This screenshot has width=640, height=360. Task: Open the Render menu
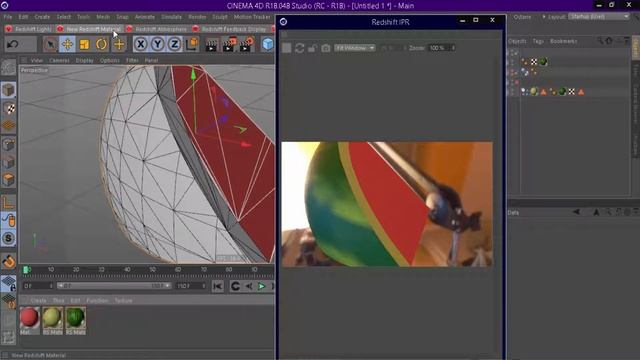(x=197, y=17)
